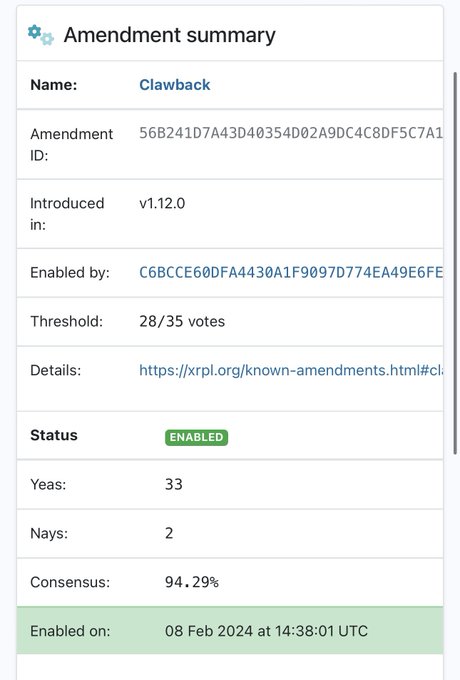Click the Nays count of 2
The height and width of the screenshot is (680, 460).
tap(169, 533)
